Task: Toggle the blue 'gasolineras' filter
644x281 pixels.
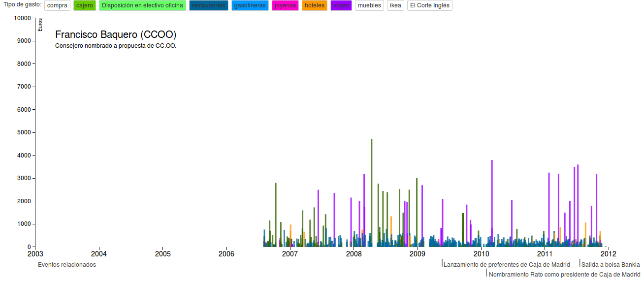Action: point(250,6)
